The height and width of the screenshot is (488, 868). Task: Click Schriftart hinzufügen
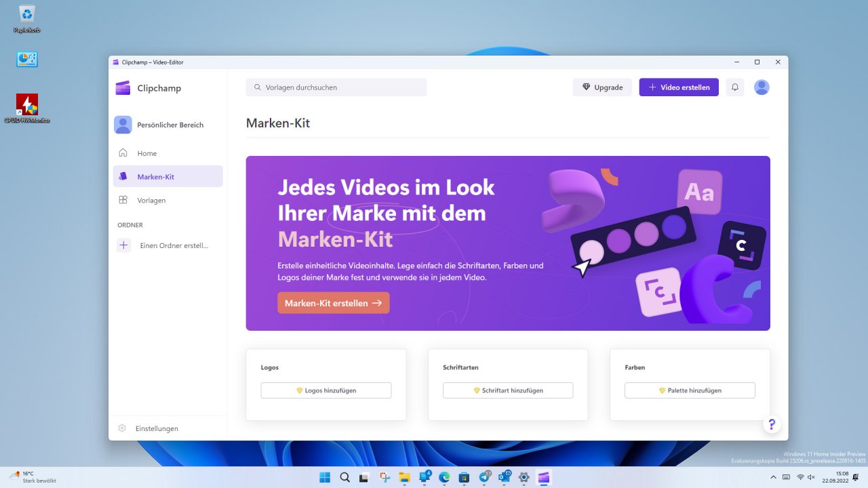pyautogui.click(x=508, y=390)
